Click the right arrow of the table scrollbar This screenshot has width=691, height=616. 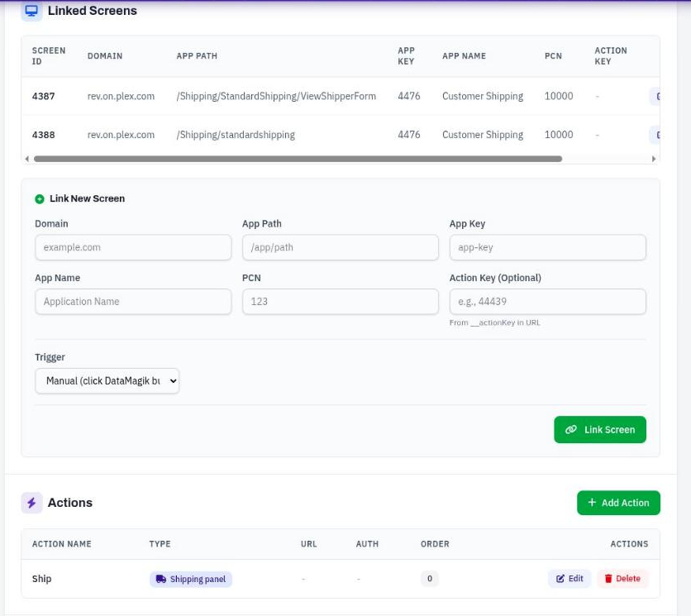[x=654, y=159]
